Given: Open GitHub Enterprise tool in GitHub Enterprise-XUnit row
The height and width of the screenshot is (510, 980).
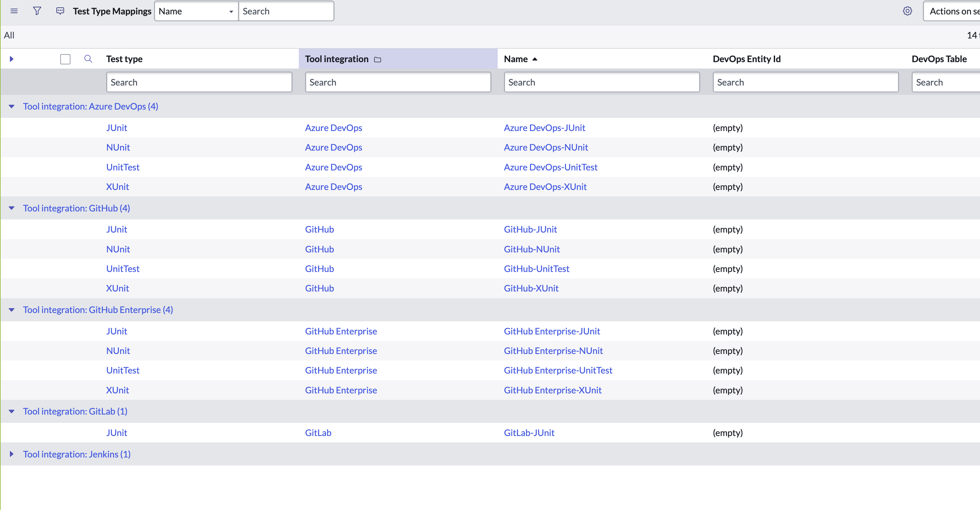Looking at the screenshot, I should 341,390.
